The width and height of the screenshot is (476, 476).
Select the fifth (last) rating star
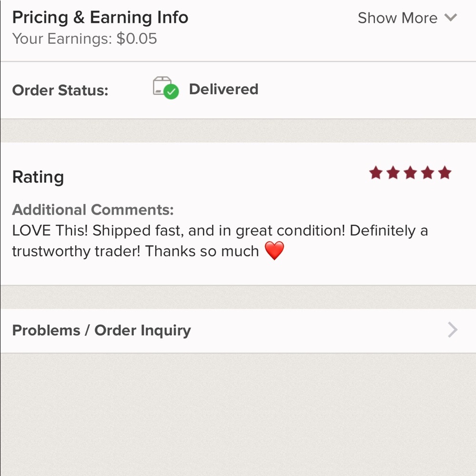(445, 173)
